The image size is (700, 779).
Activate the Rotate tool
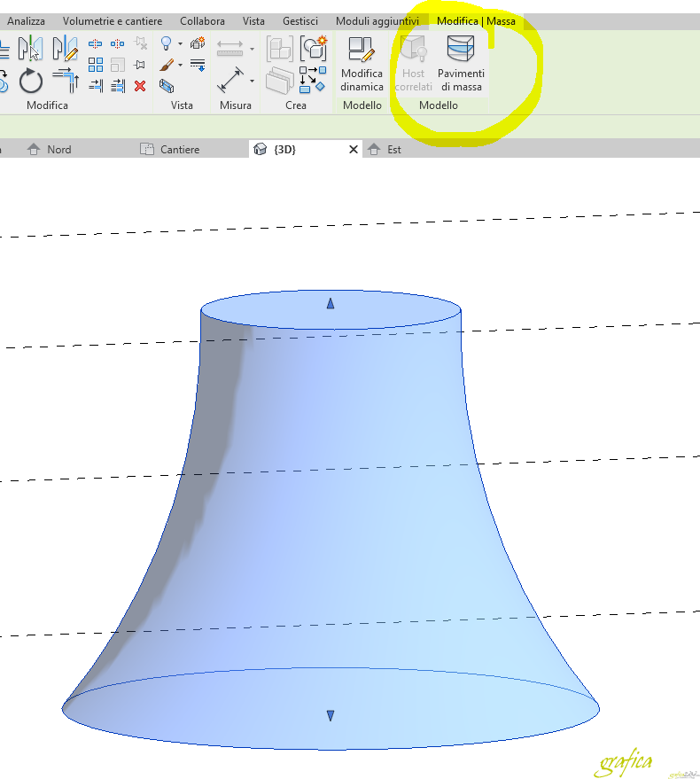point(31,81)
